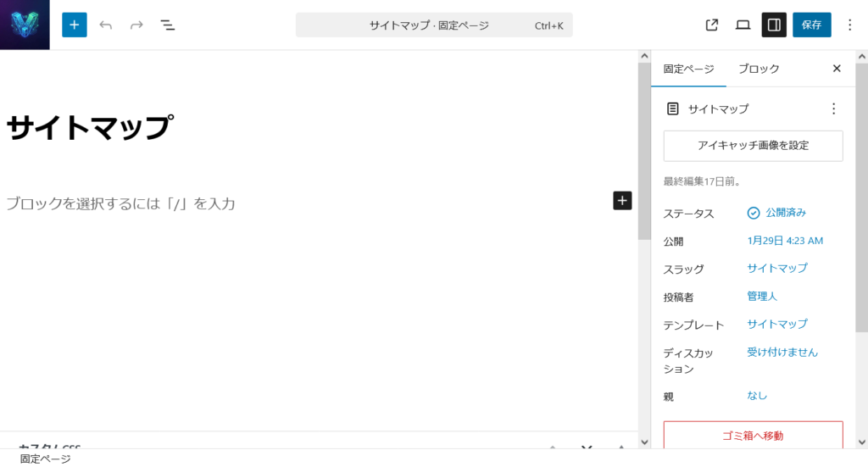The image size is (868, 467).
Task: Open the publish date 1月29日 4:23 AM picker
Action: pos(785,241)
